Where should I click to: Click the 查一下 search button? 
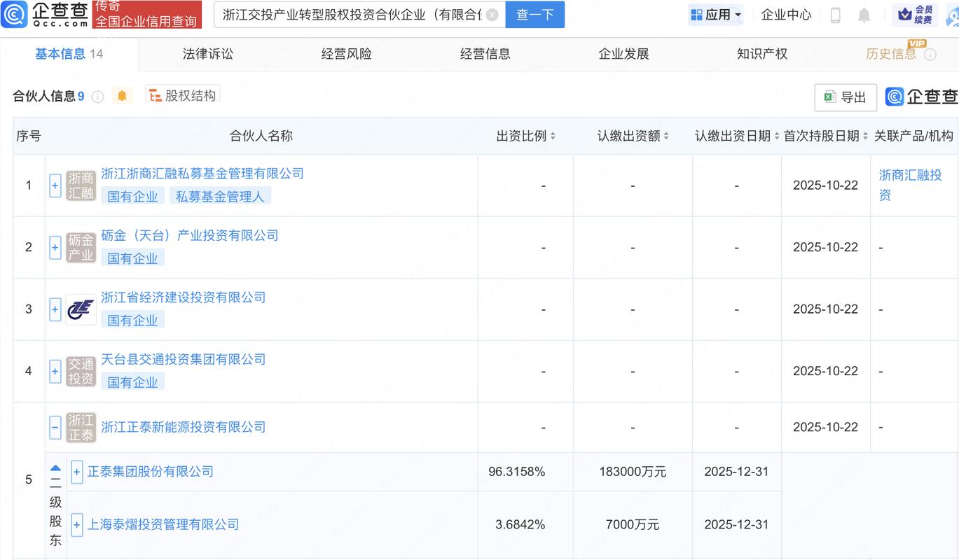click(534, 14)
